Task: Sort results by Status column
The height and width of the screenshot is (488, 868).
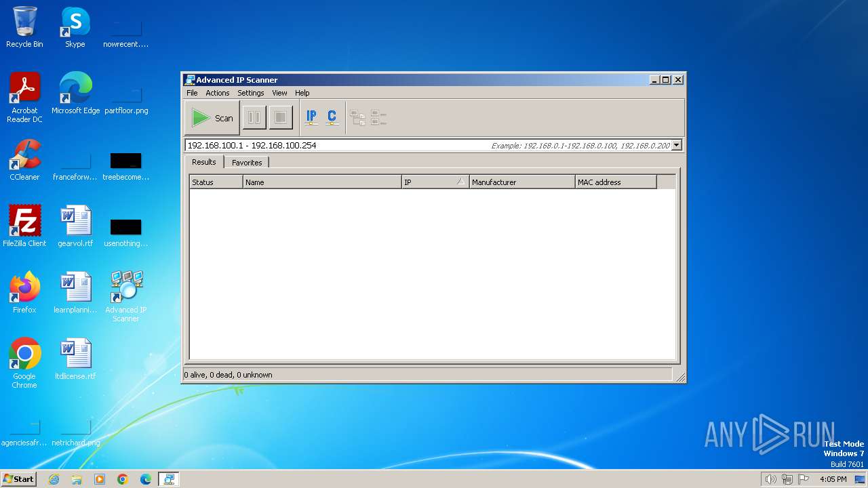Action: click(x=216, y=182)
